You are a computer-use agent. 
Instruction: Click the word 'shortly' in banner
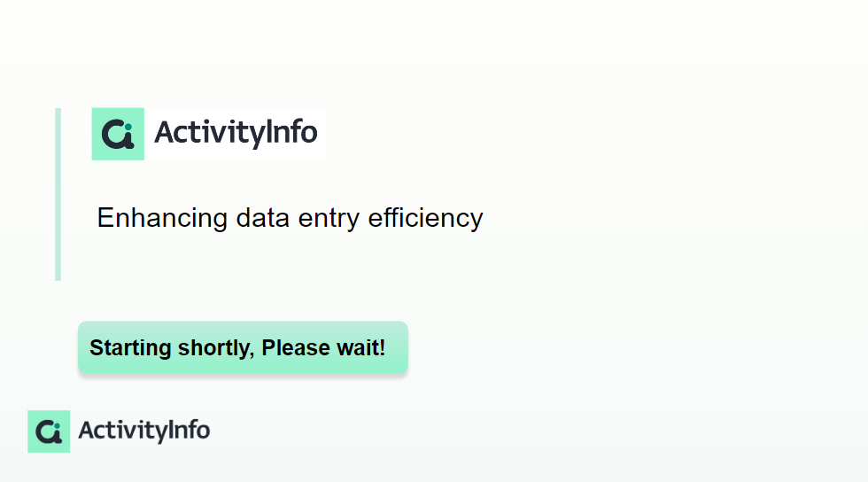[214, 348]
